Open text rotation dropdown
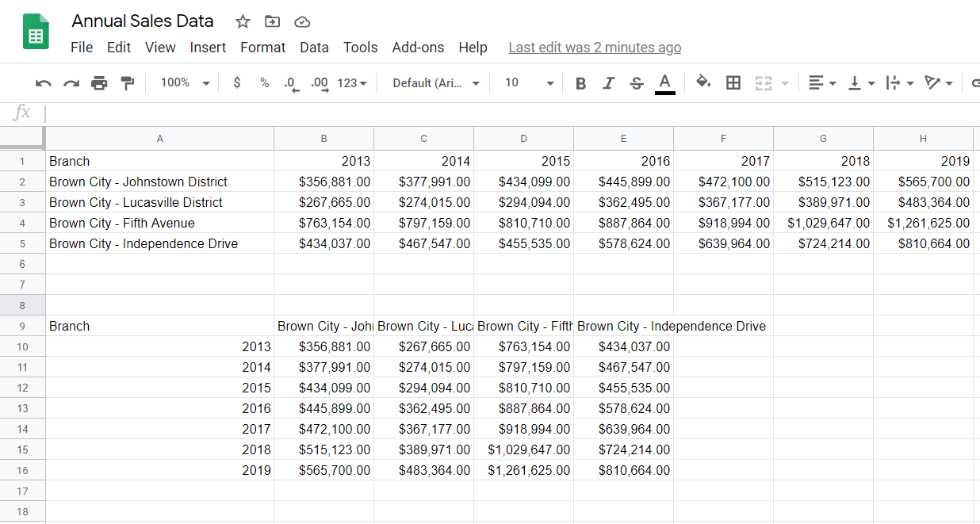980x524 pixels. (x=939, y=83)
